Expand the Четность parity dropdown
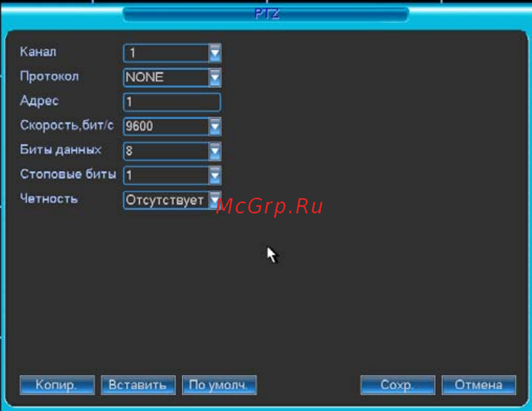This screenshot has width=532, height=411. pos(172,200)
